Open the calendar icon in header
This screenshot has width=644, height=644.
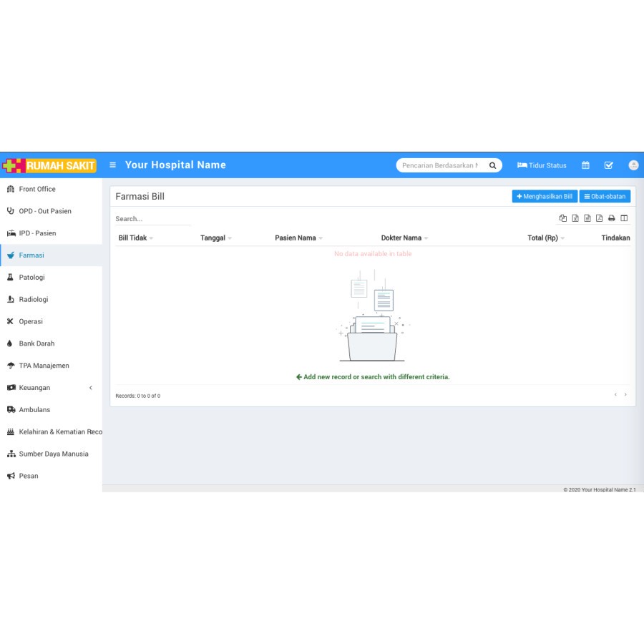pyautogui.click(x=585, y=165)
